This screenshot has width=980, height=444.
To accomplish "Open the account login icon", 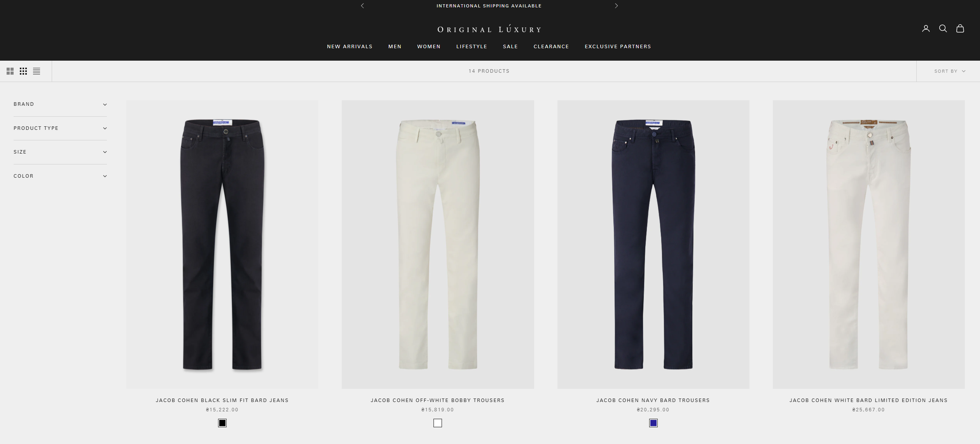I will 926,28.
